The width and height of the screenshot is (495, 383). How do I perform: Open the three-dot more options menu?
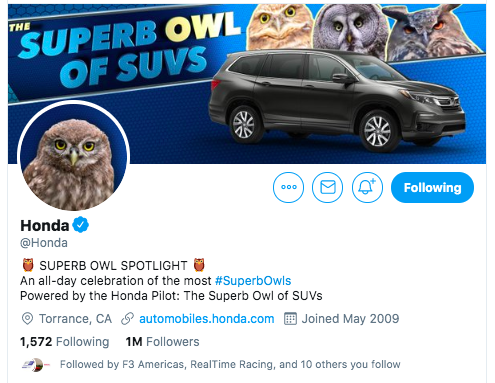(x=288, y=187)
